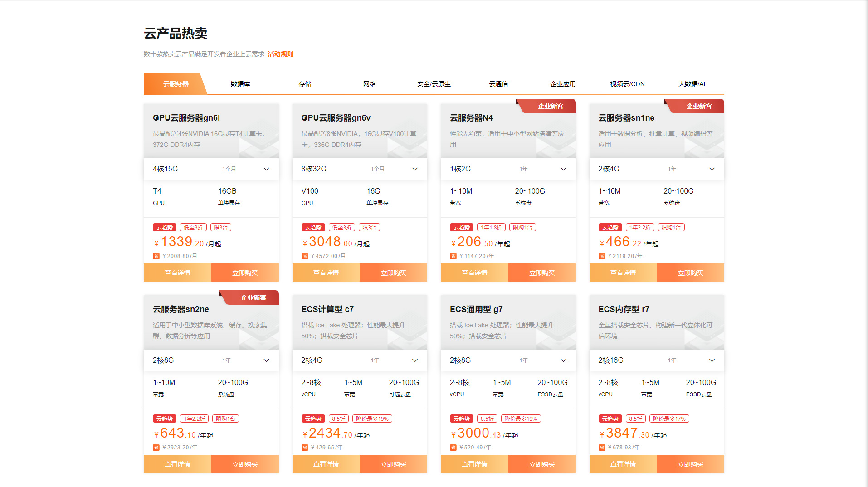The width and height of the screenshot is (868, 487).
Task: Click the GPU云服务器gn6i title
Action: (186, 118)
